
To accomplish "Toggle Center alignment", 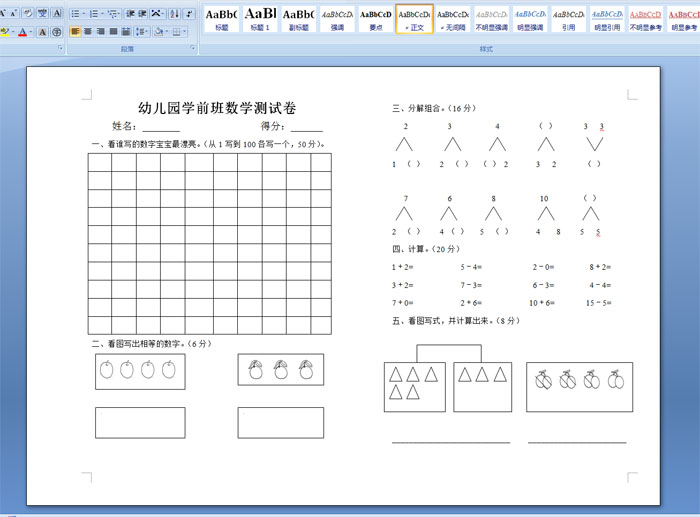I will click(88, 32).
